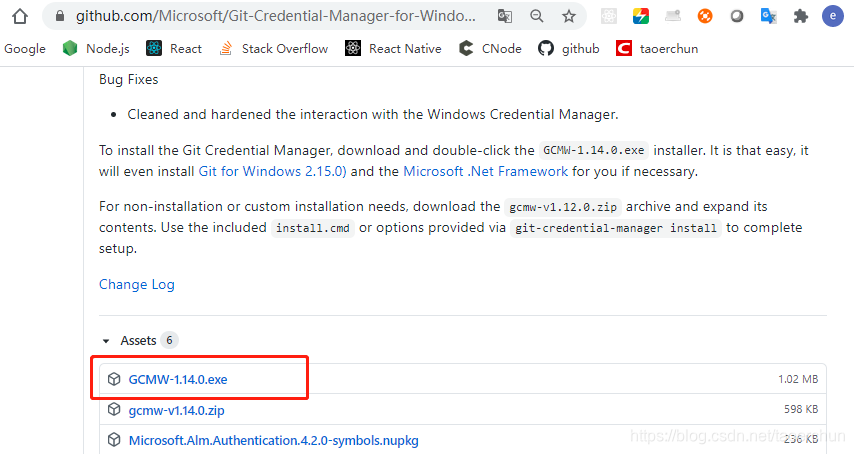Open the translate page icon in address bar
854x454 pixels.
tap(505, 16)
